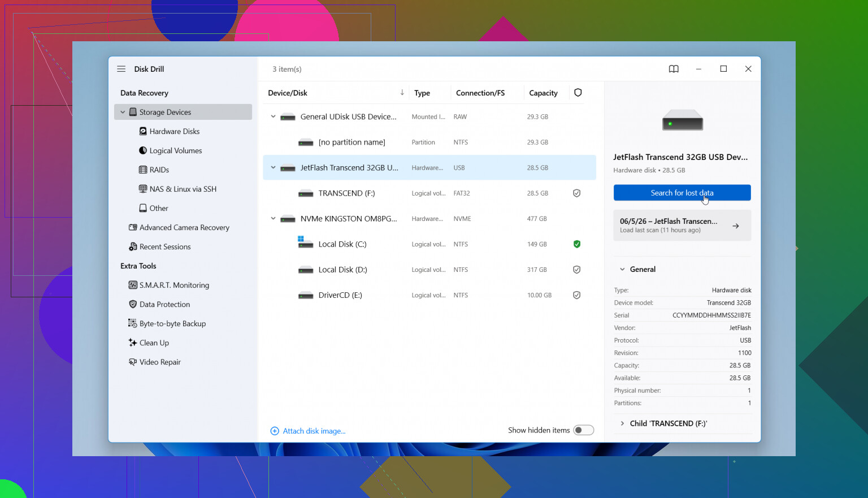Select the Local Disk (D:) row
Screen dimensions: 868x498
click(429, 270)
